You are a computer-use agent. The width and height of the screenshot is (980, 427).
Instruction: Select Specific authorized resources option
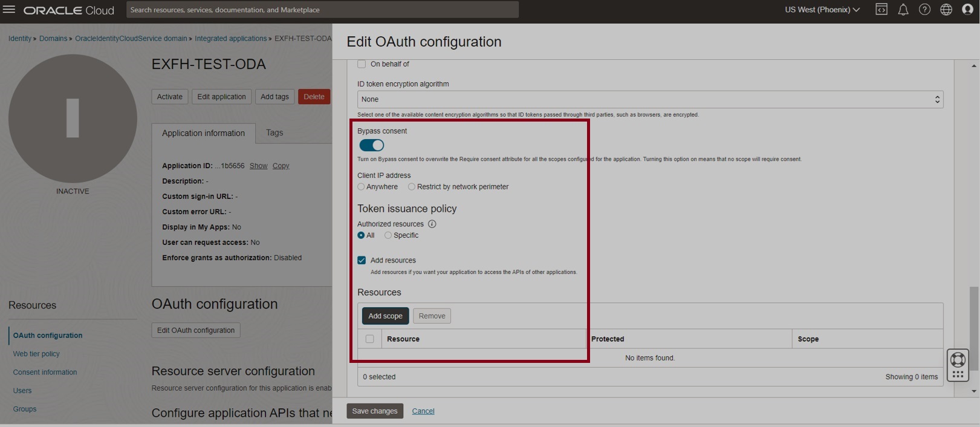(x=388, y=235)
